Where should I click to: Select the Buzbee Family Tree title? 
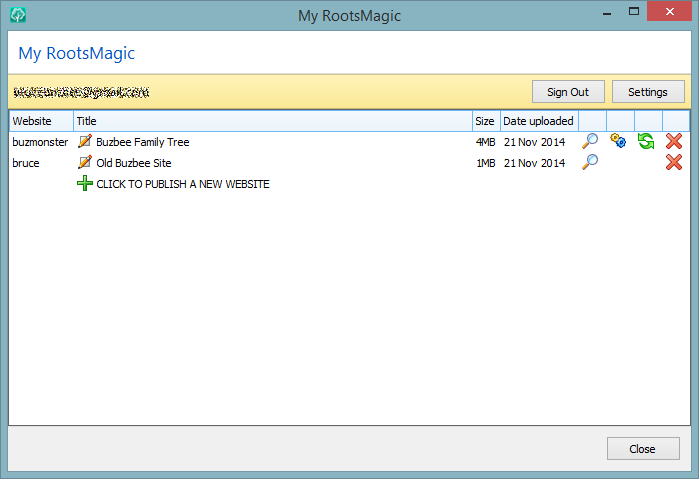143,142
